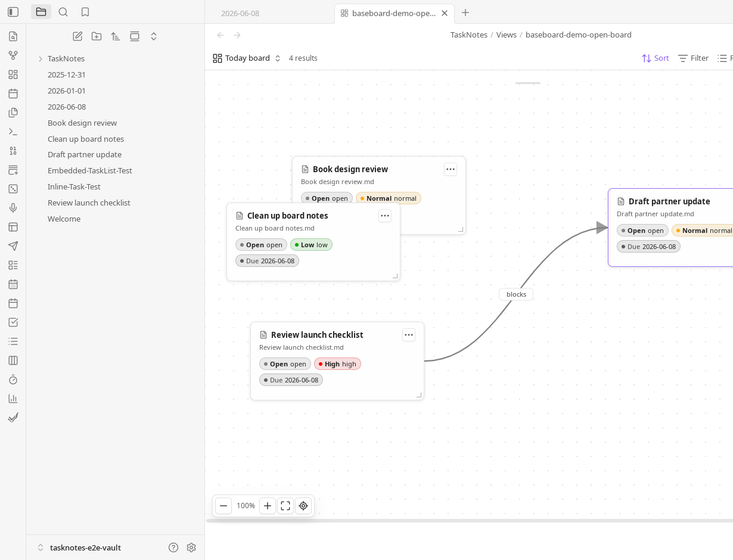The width and height of the screenshot is (733, 560).
Task: Click the calendar icon with date dots
Action: (x=13, y=284)
